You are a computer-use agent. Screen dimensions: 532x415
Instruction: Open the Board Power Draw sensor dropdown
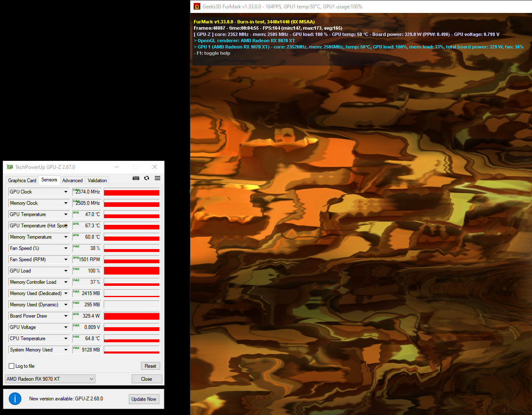click(x=66, y=316)
